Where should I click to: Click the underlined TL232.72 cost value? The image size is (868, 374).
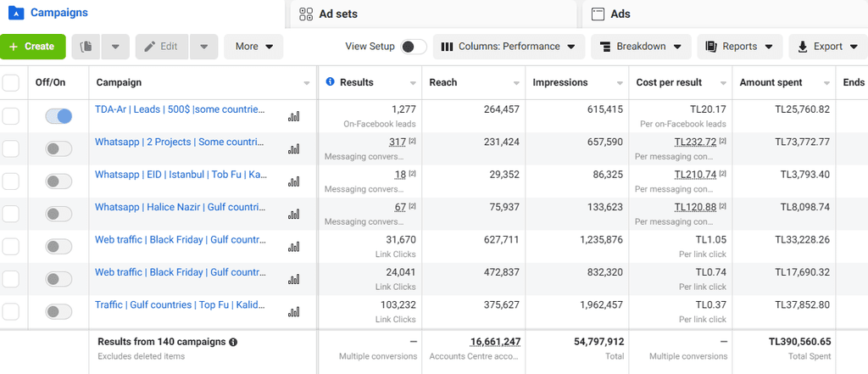(695, 142)
